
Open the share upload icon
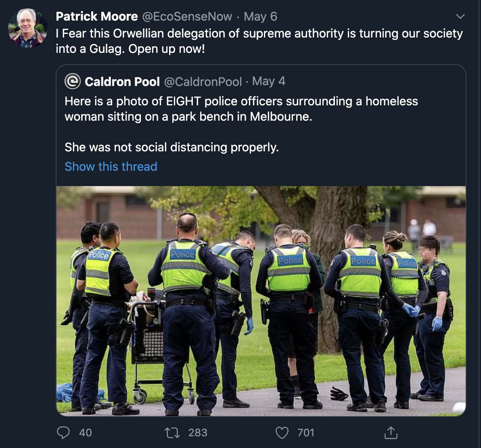pyautogui.click(x=391, y=433)
